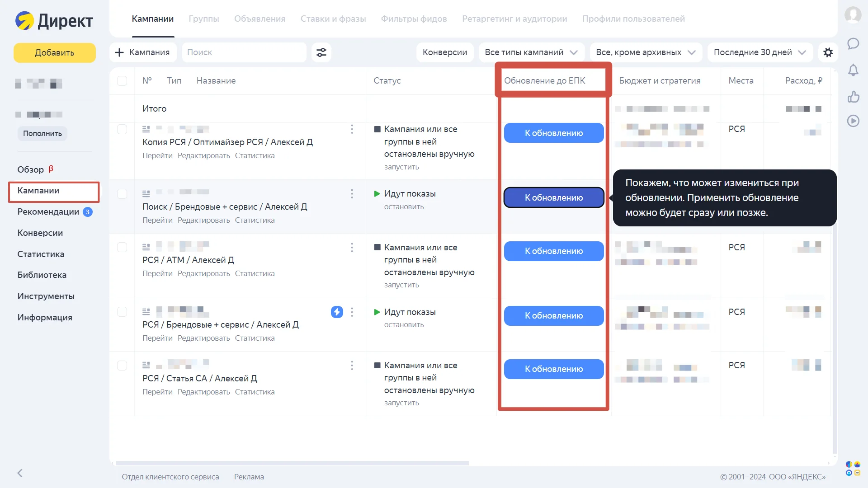Viewport: 868px width, 488px height.
Task: Click запустить under Копия РСЯ status
Action: point(401,167)
